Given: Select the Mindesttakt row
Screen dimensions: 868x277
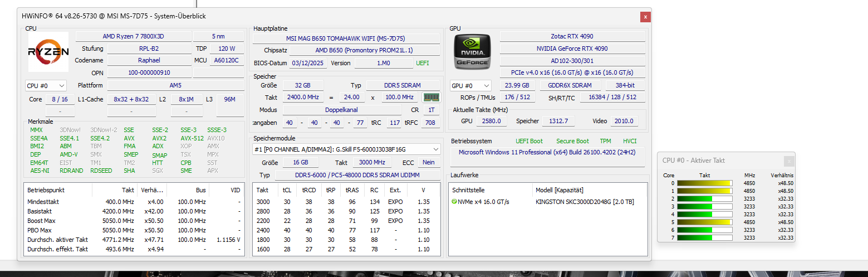Looking at the screenshot, I should (134, 202).
